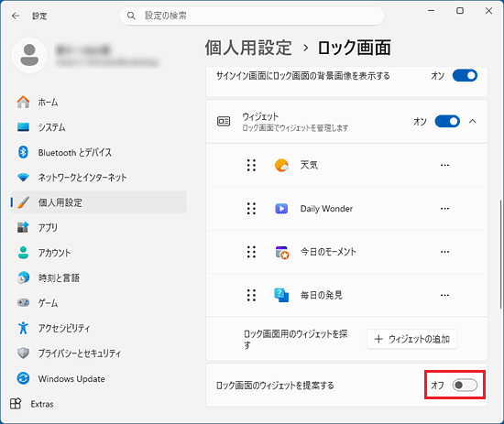Enable ロック画面のウィジェットを提案する toggle
This screenshot has width=504, height=424.
click(x=465, y=385)
